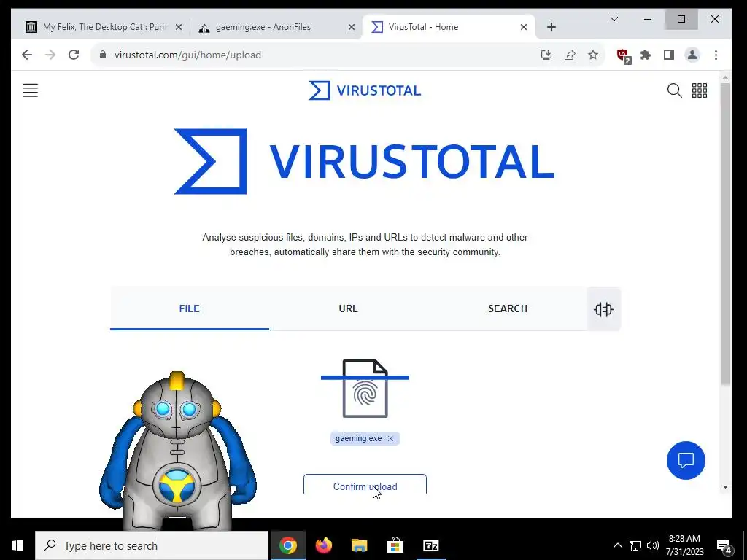
Task: Share this page from the address bar
Action: (570, 55)
